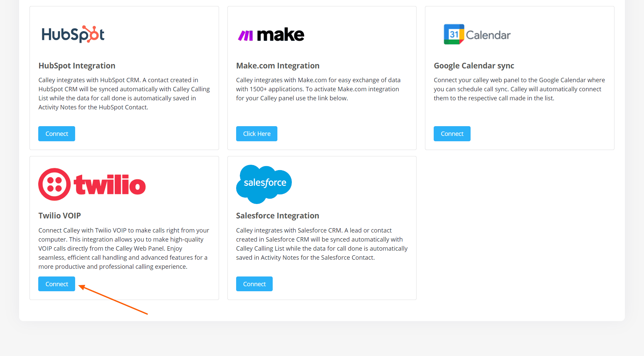Click the 'Make.com Integration' title
Image resolution: width=644 pixels, height=356 pixels.
pos(278,66)
